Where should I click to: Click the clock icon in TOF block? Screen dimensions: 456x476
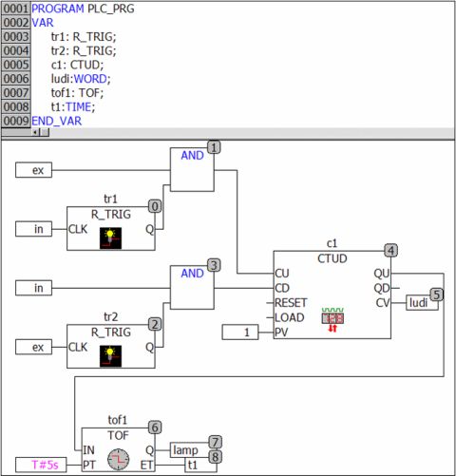118,459
